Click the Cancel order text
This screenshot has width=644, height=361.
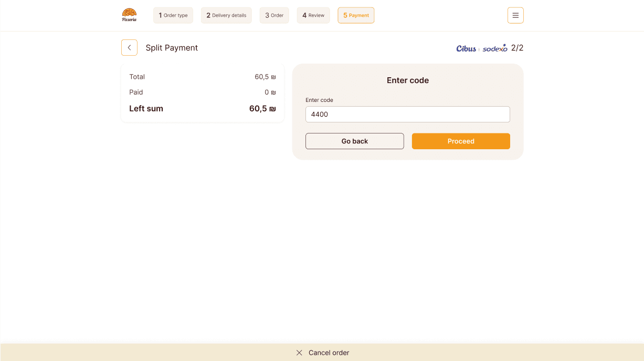point(329,353)
